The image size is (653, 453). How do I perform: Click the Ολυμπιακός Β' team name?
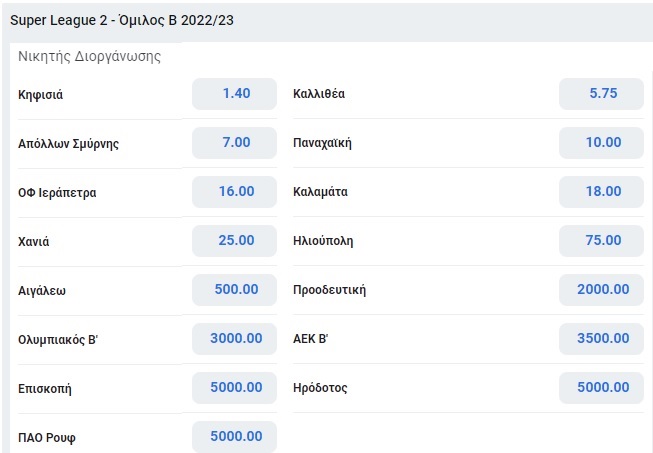pyautogui.click(x=57, y=340)
